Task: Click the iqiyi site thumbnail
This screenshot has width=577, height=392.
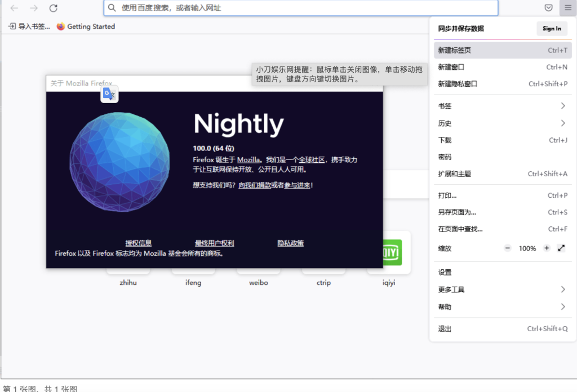Action: click(388, 253)
